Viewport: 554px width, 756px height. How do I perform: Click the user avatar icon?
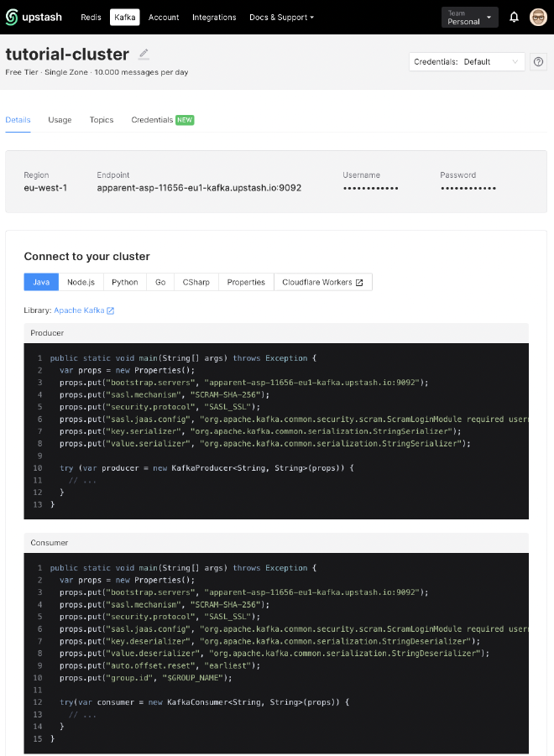coord(538,17)
